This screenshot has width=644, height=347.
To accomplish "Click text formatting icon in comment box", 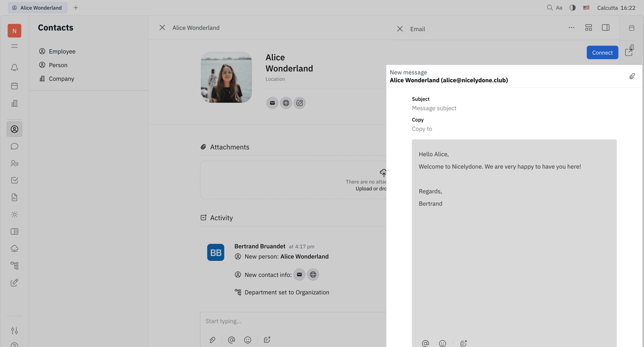I will (x=267, y=340).
